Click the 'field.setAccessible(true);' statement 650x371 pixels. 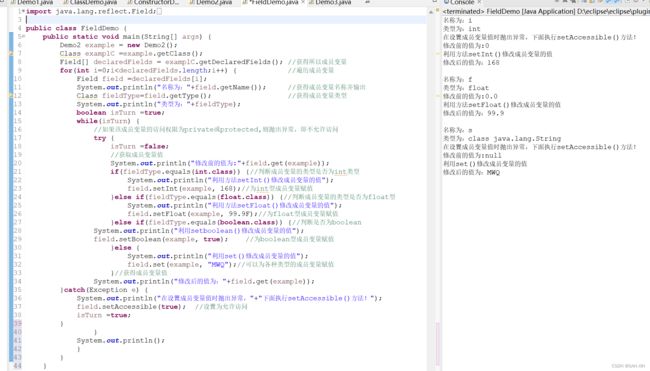(131, 307)
